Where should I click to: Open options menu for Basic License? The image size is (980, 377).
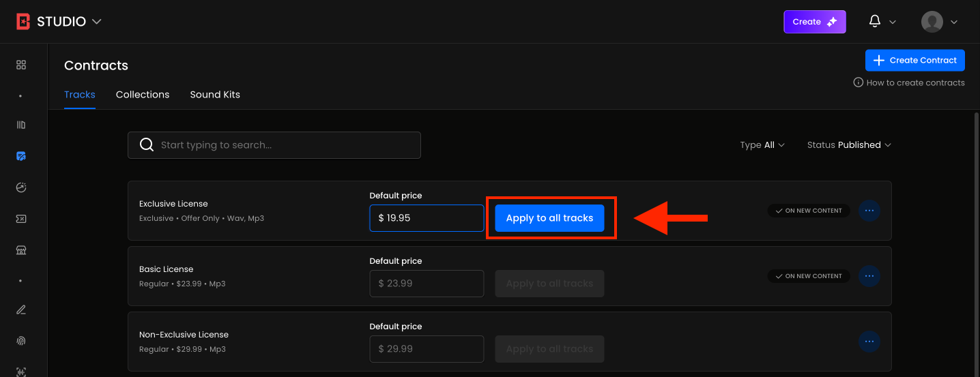pyautogui.click(x=869, y=276)
